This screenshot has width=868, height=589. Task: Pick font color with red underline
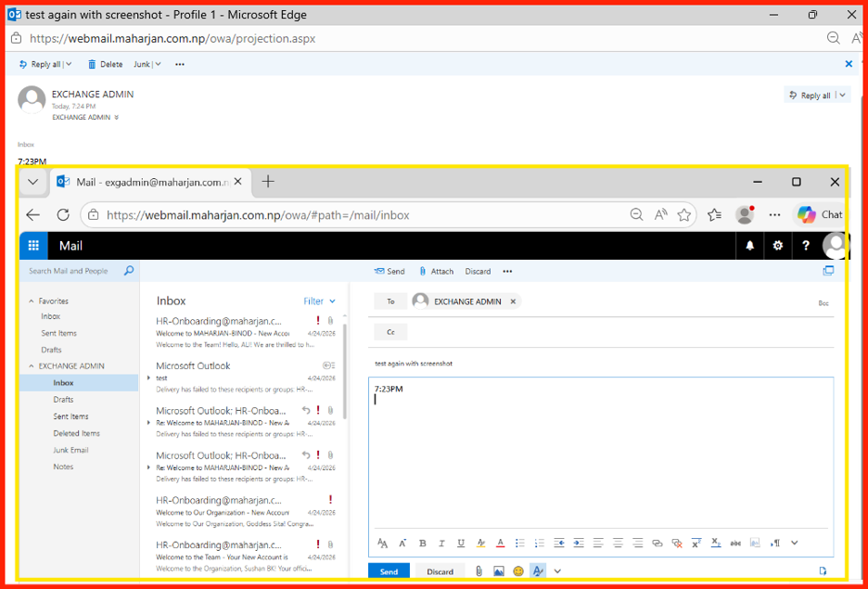coord(501,543)
